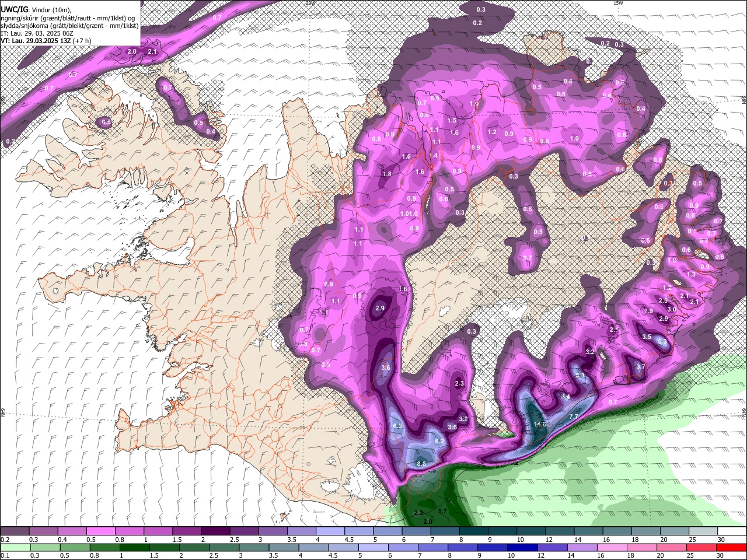Click the 0.2 label in the upper legend row

click(x=5, y=540)
